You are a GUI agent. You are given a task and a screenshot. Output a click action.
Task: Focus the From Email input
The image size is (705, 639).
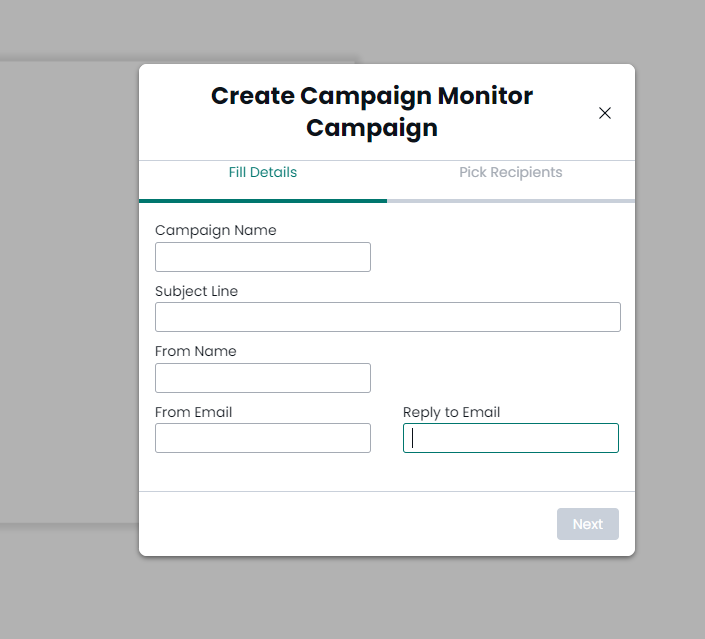pyautogui.click(x=263, y=438)
